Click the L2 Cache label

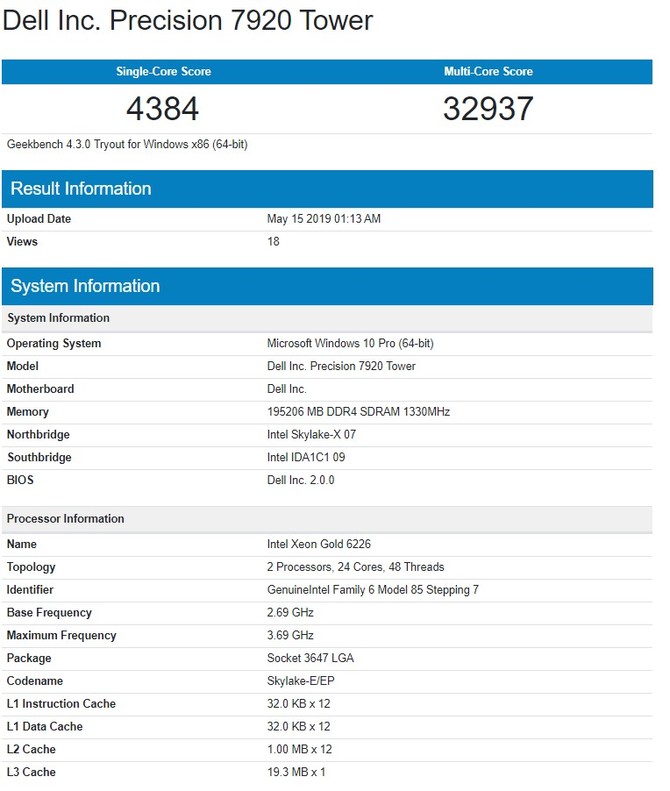pyautogui.click(x=31, y=750)
